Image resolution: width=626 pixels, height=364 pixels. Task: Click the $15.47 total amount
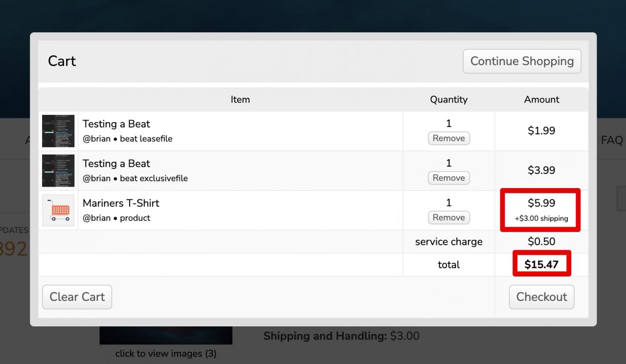(541, 264)
